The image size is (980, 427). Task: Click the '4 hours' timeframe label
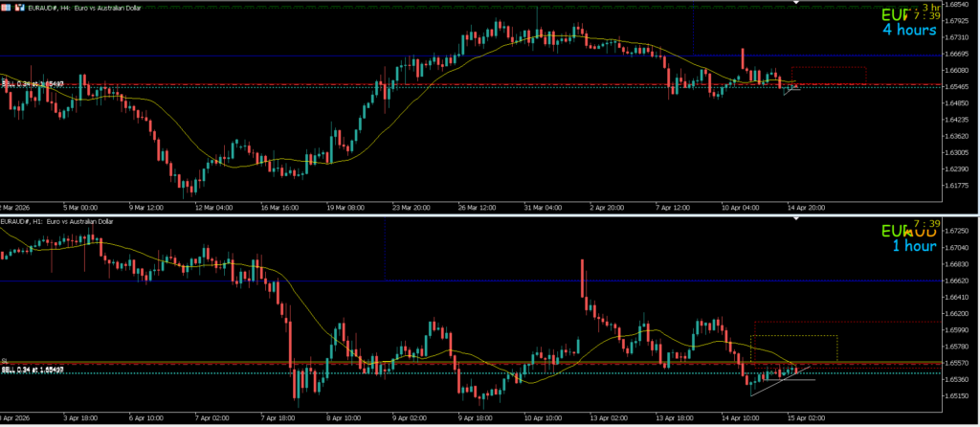pos(908,31)
